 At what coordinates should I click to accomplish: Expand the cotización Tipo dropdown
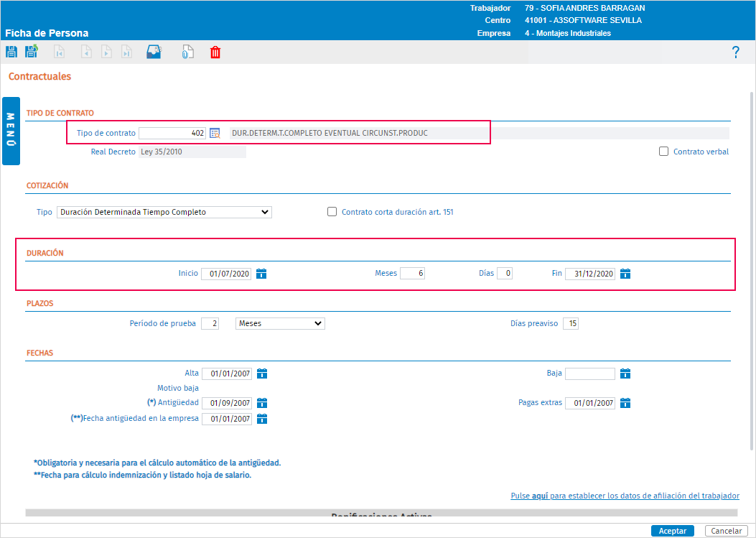tap(164, 213)
